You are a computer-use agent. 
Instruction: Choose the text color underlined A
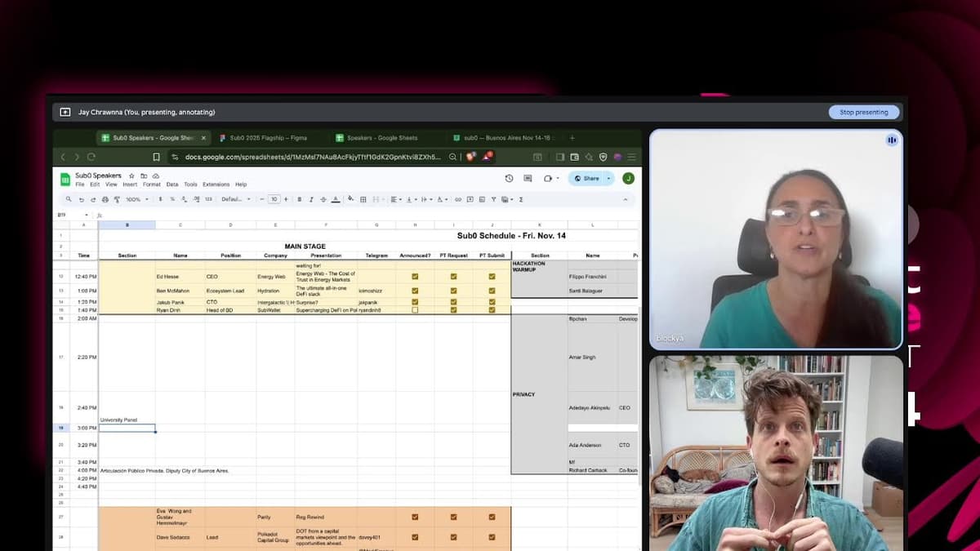coord(336,199)
